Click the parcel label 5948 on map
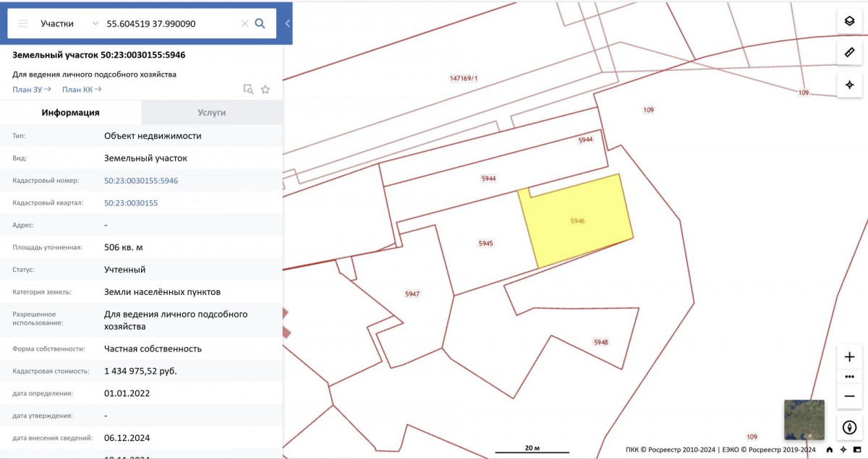Screen dimensions: 868x459 pos(600,342)
